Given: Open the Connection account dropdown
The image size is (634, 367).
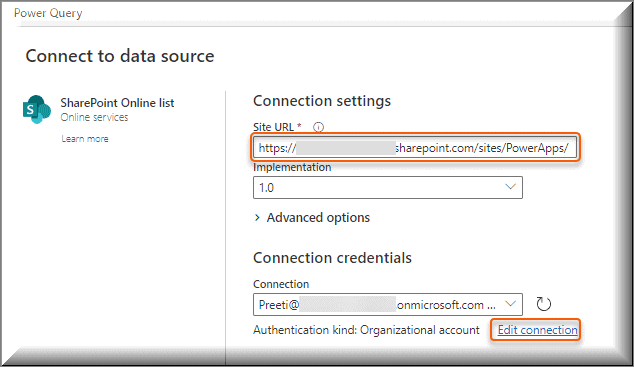Looking at the screenshot, I should [388, 304].
